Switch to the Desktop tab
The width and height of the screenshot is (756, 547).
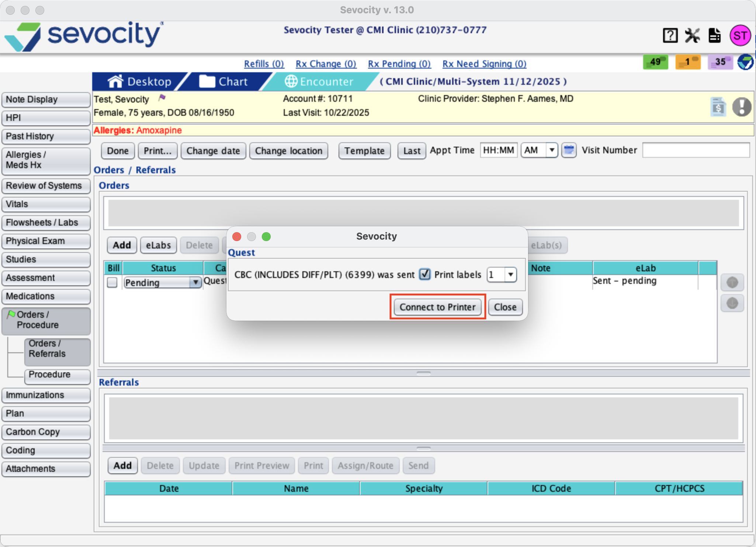tap(140, 81)
